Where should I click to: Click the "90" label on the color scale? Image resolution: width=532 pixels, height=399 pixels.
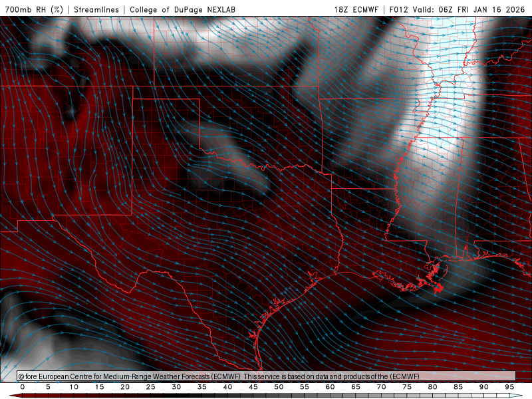pos(483,387)
